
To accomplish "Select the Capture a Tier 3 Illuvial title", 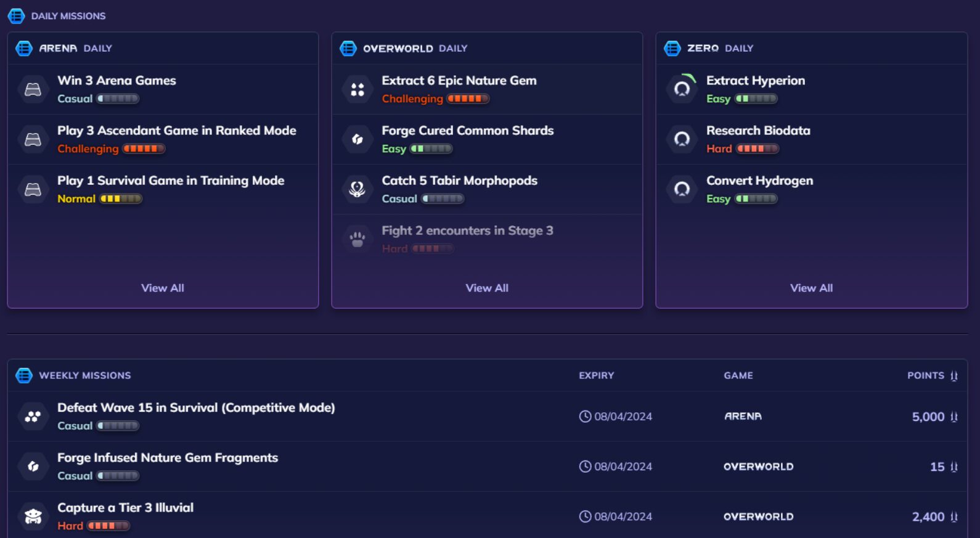I will point(125,508).
